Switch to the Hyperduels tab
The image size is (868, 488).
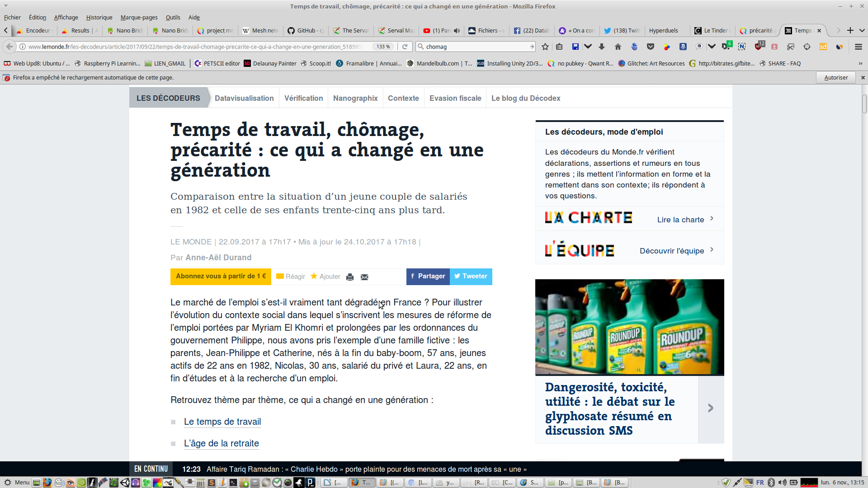(x=663, y=30)
